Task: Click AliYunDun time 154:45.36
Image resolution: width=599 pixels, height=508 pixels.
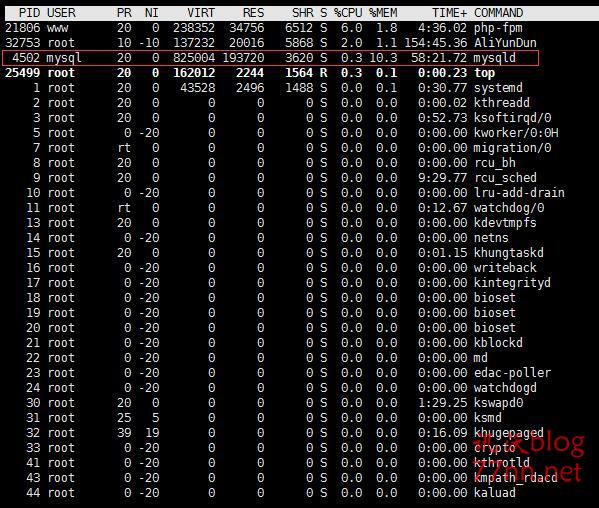Action: tap(435, 43)
